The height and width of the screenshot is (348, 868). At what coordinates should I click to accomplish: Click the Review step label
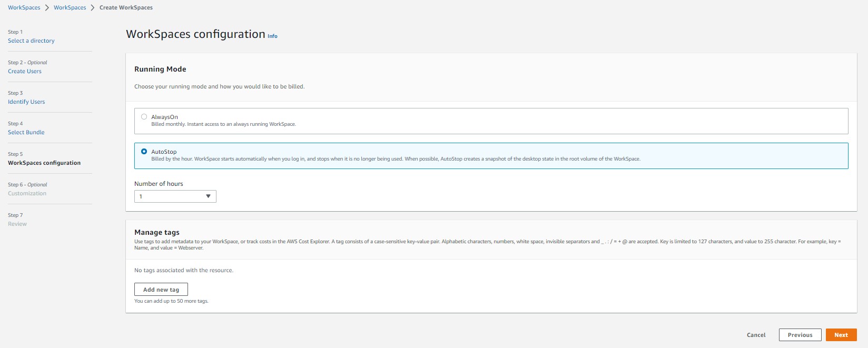click(x=17, y=224)
